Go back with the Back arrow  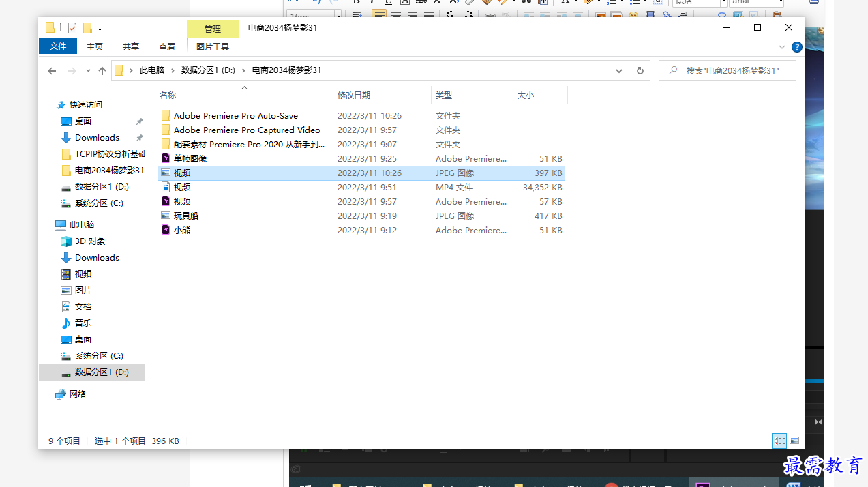(x=52, y=70)
